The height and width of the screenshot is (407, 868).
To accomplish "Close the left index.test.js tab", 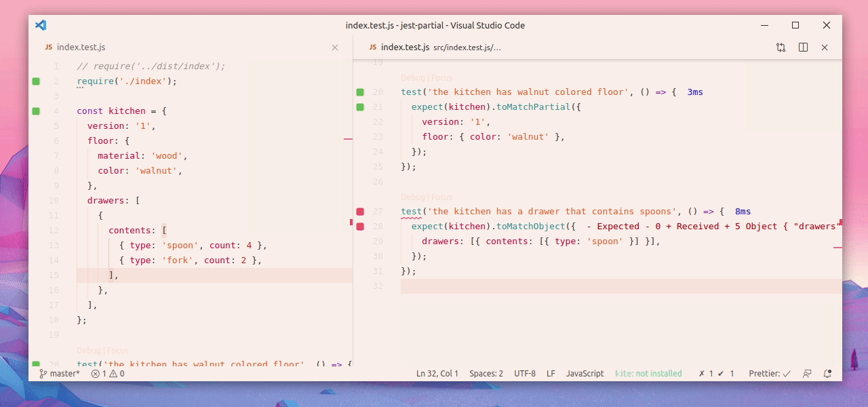I will pyautogui.click(x=335, y=47).
